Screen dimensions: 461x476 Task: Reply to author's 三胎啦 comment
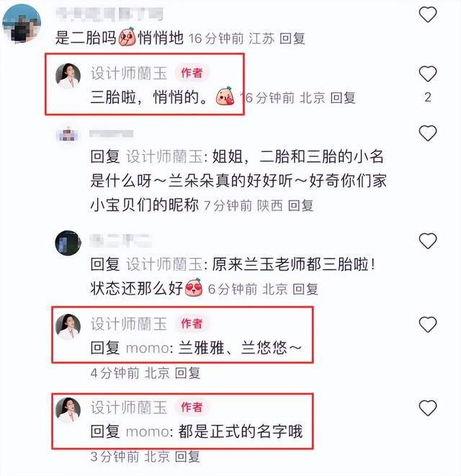coord(343,98)
